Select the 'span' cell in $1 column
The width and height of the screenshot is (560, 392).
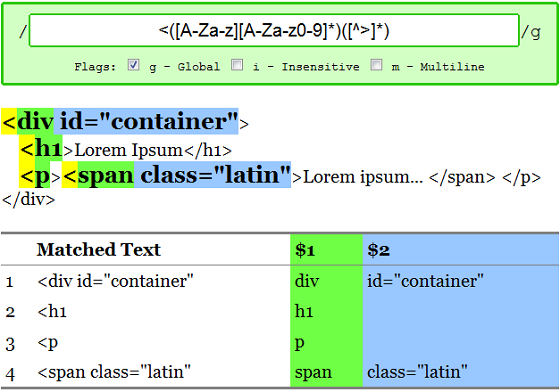(326, 372)
